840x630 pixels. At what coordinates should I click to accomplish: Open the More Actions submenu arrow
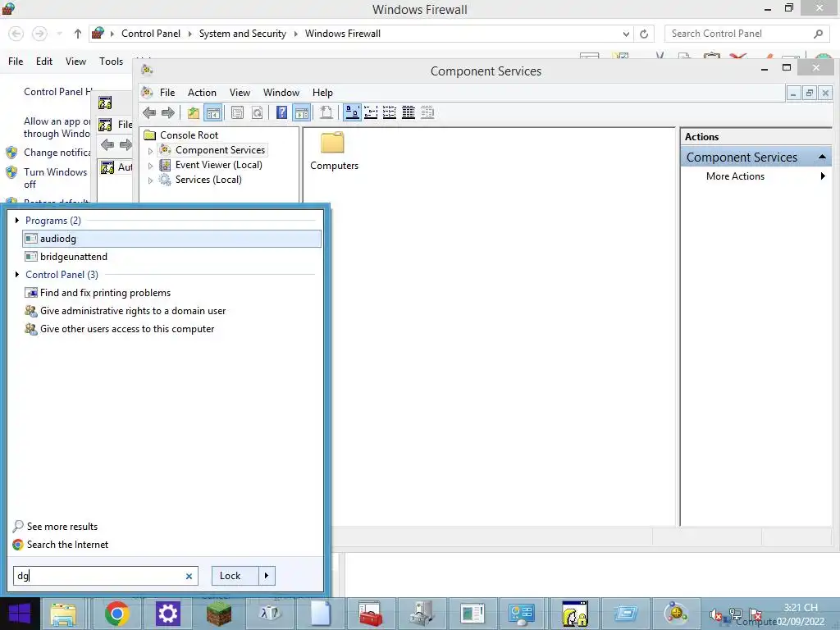coord(823,176)
